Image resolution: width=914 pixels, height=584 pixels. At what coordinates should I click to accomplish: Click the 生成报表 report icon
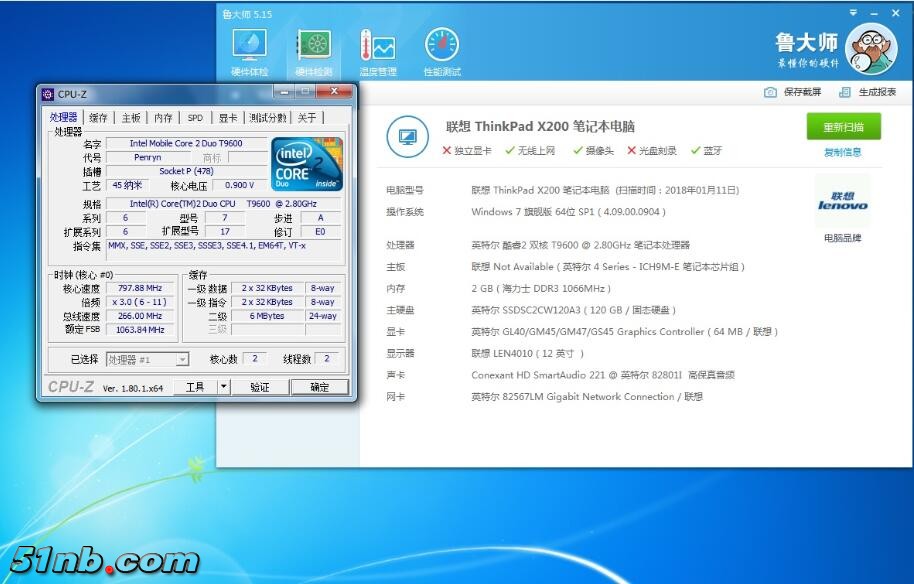click(x=845, y=92)
